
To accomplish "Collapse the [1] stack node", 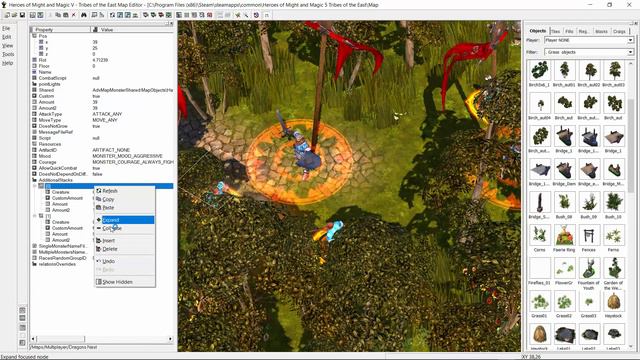I will 35,216.
